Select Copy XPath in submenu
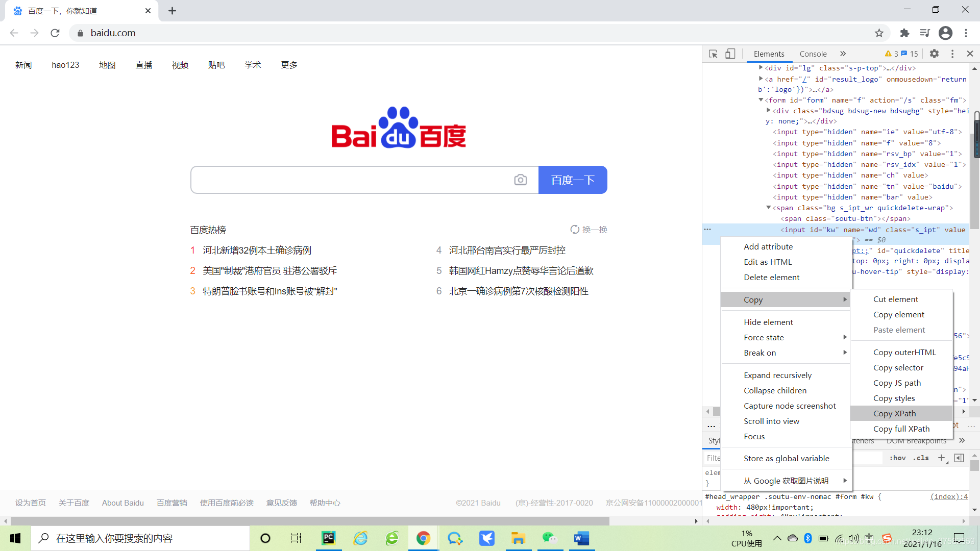Image resolution: width=980 pixels, height=551 pixels. pyautogui.click(x=894, y=413)
